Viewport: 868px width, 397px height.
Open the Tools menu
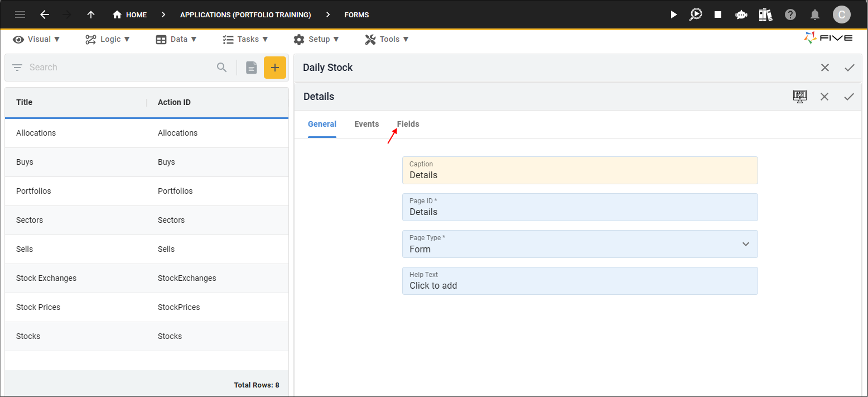point(387,39)
